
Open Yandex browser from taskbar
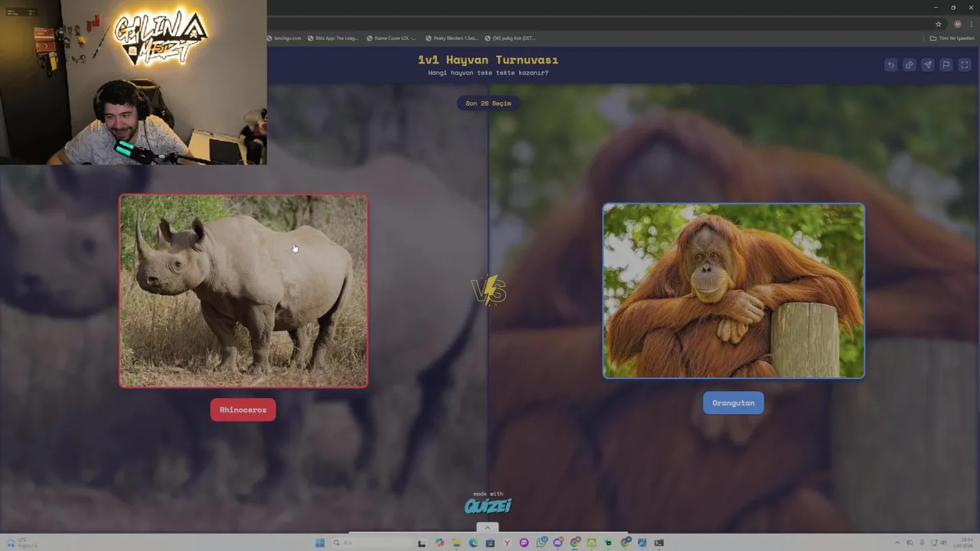pos(507,543)
